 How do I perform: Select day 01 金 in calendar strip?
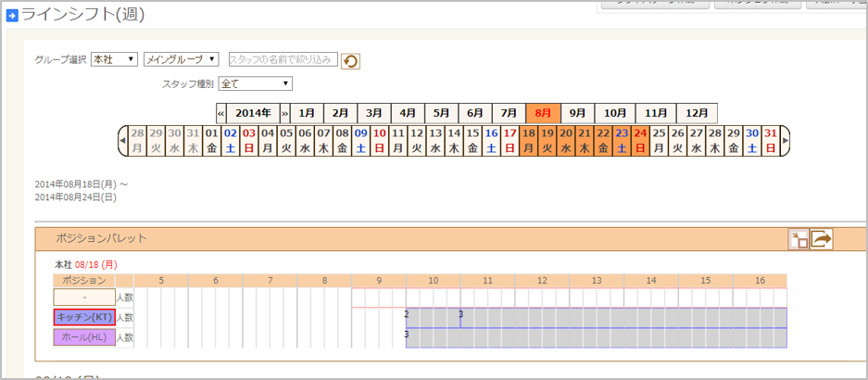(x=212, y=141)
